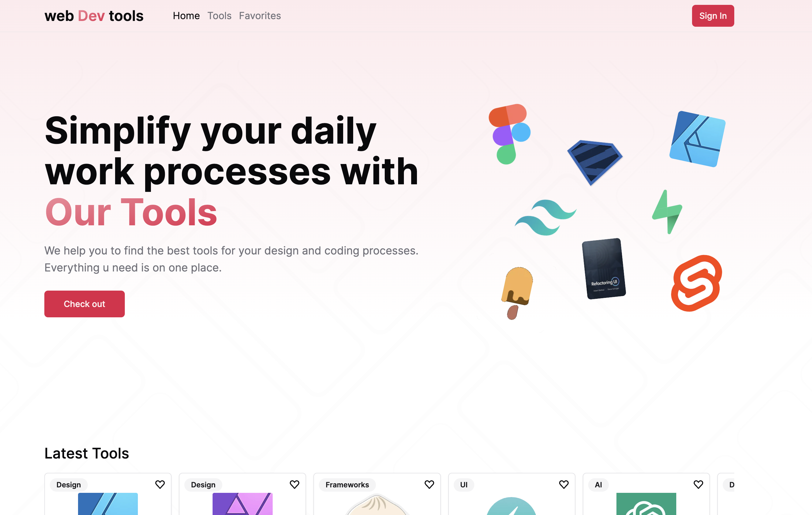Open the Tools navigation menu

point(219,15)
